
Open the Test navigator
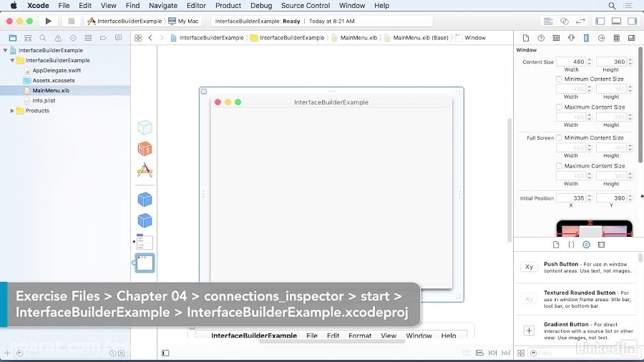tap(73, 38)
